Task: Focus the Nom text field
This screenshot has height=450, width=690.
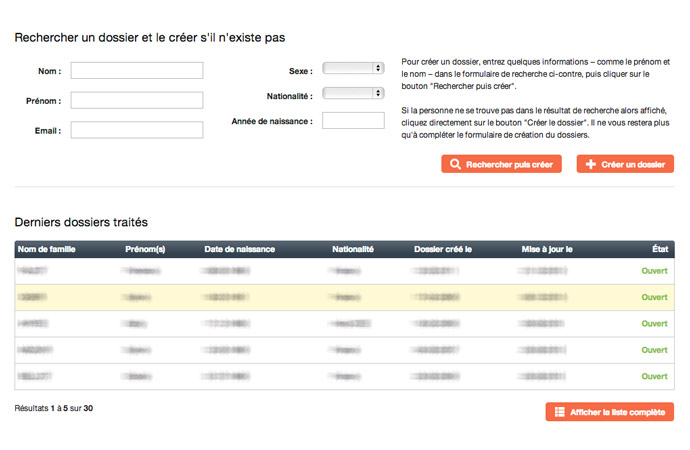Action: click(x=137, y=70)
